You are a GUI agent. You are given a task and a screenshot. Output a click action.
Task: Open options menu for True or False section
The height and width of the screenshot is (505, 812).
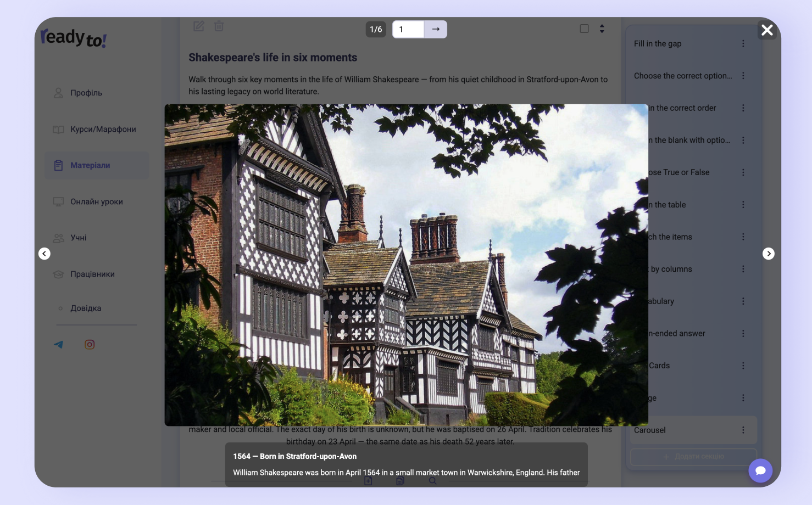743,172
